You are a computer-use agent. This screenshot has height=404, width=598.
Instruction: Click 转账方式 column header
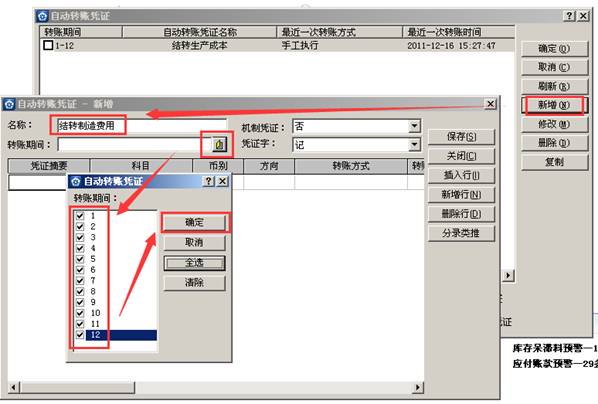pos(351,166)
